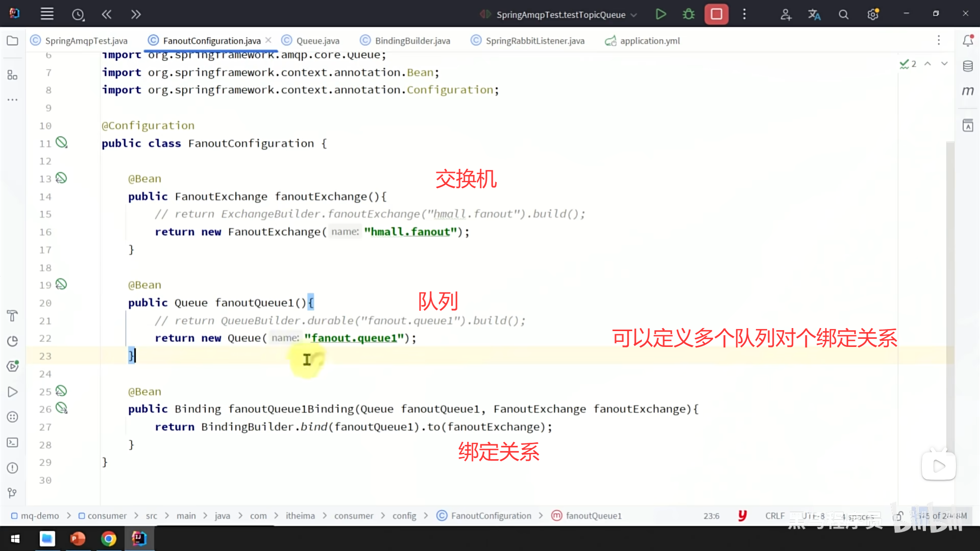The image size is (980, 551).
Task: Click the green Run button
Action: [x=660, y=14]
